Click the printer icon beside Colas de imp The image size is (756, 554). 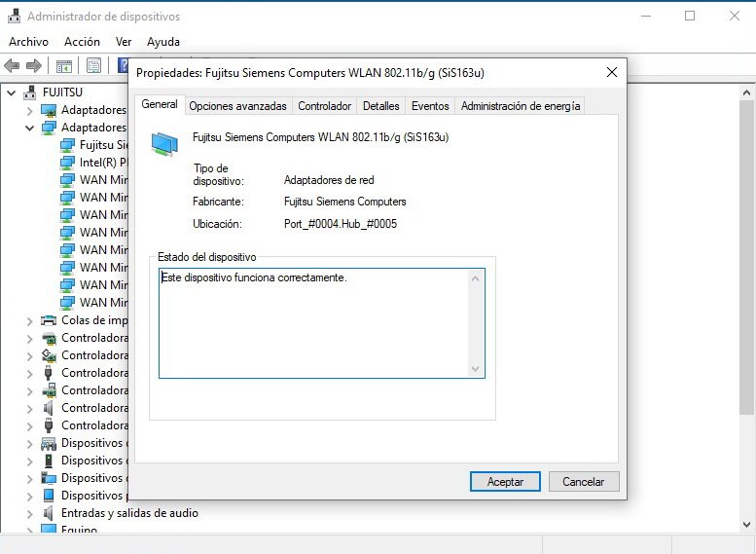click(49, 320)
